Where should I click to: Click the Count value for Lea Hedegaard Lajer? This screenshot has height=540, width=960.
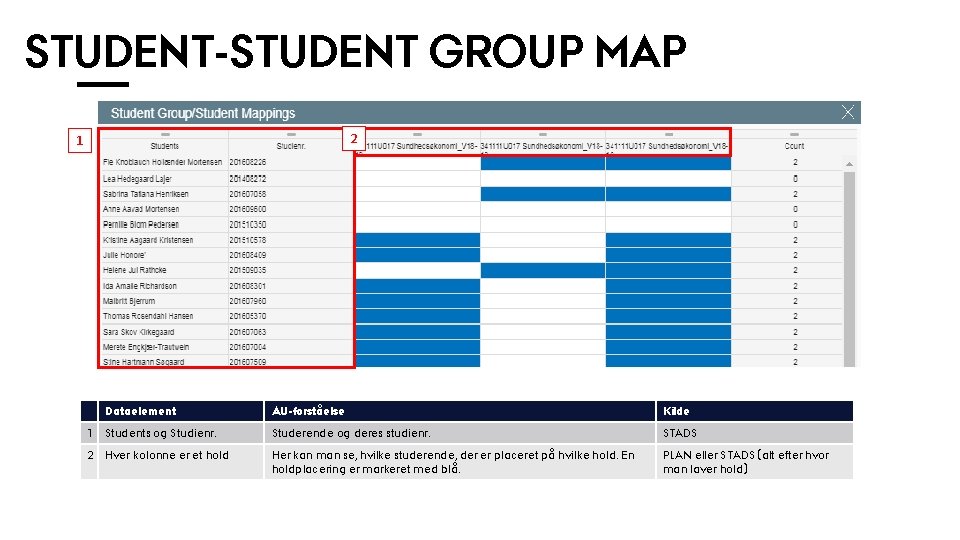(795, 179)
